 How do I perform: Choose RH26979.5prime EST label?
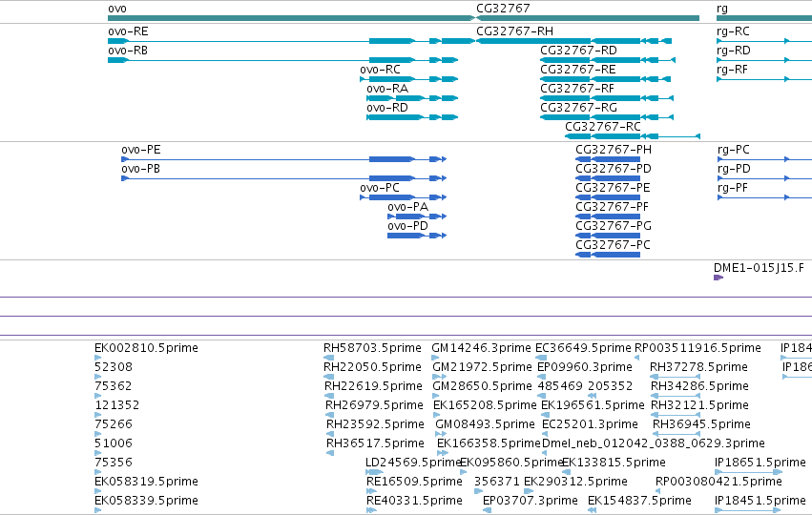[x=374, y=405]
